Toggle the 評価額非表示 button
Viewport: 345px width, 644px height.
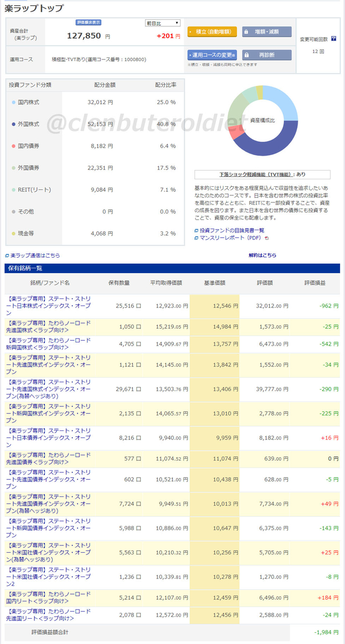(89, 23)
